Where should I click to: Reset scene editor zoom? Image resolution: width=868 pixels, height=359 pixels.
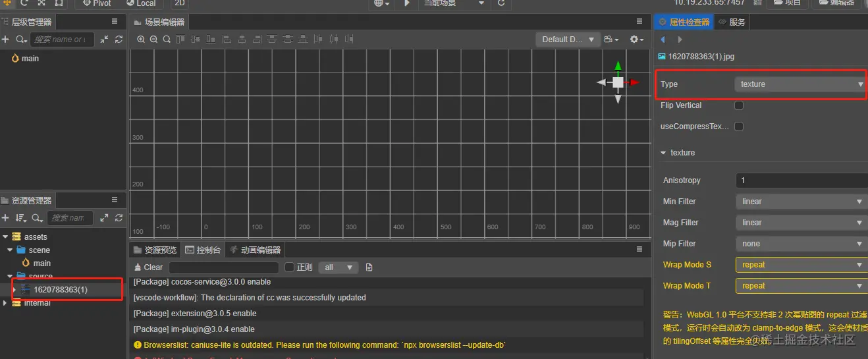[x=167, y=40]
